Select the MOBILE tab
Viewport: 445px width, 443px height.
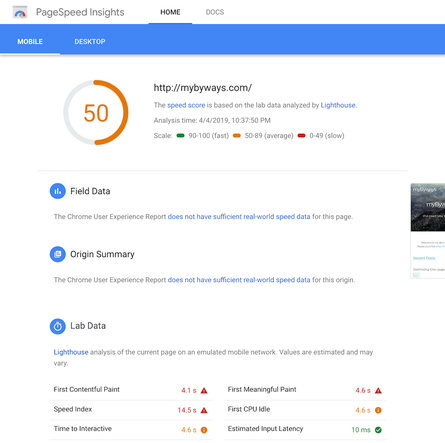[30, 42]
